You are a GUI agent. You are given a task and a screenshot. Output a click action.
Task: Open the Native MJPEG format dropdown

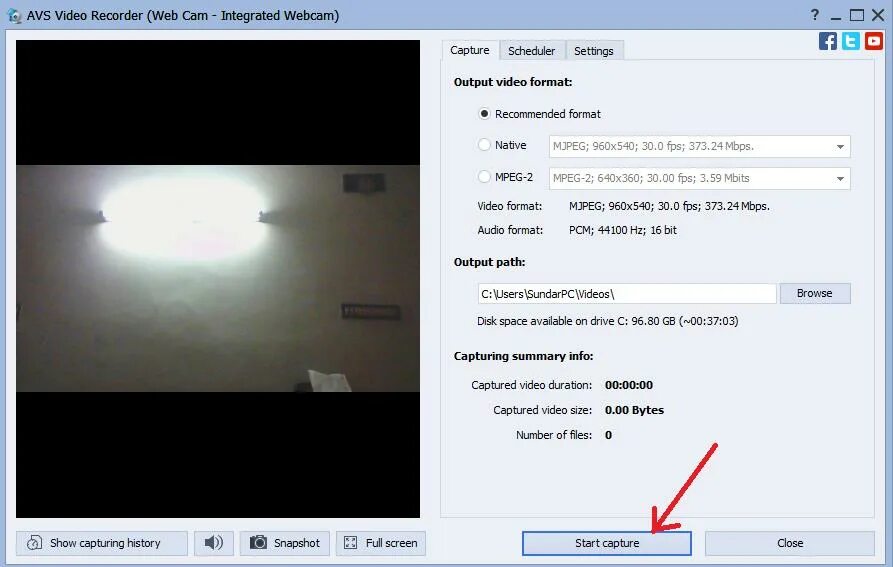pyautogui.click(x=699, y=146)
